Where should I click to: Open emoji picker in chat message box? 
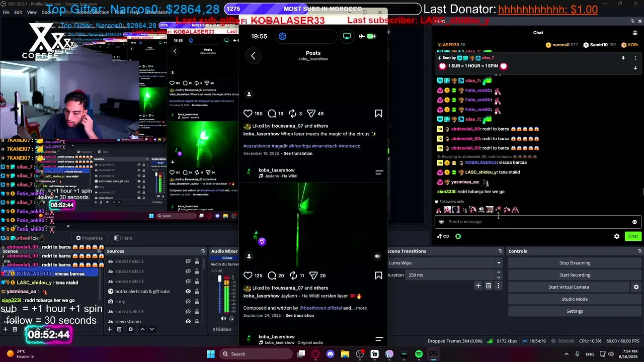tap(634, 222)
